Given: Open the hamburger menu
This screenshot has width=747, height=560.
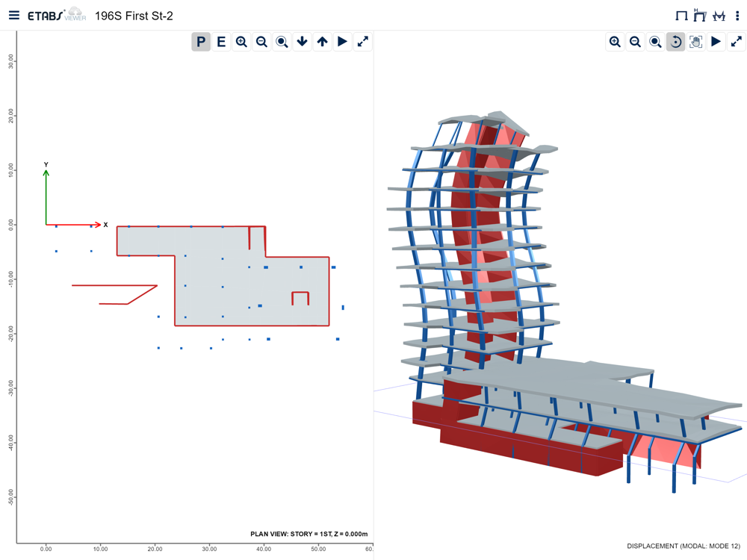Looking at the screenshot, I should 14,15.
